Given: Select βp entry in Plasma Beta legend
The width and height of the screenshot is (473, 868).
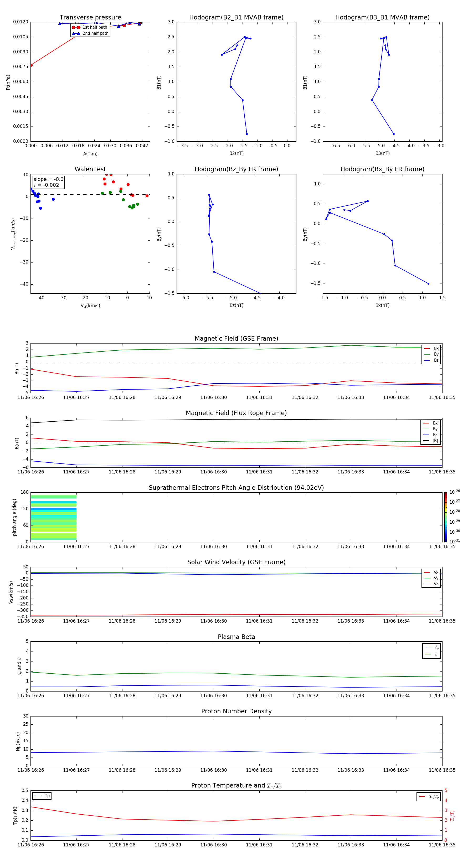Looking at the screenshot, I should pyautogui.click(x=431, y=647).
